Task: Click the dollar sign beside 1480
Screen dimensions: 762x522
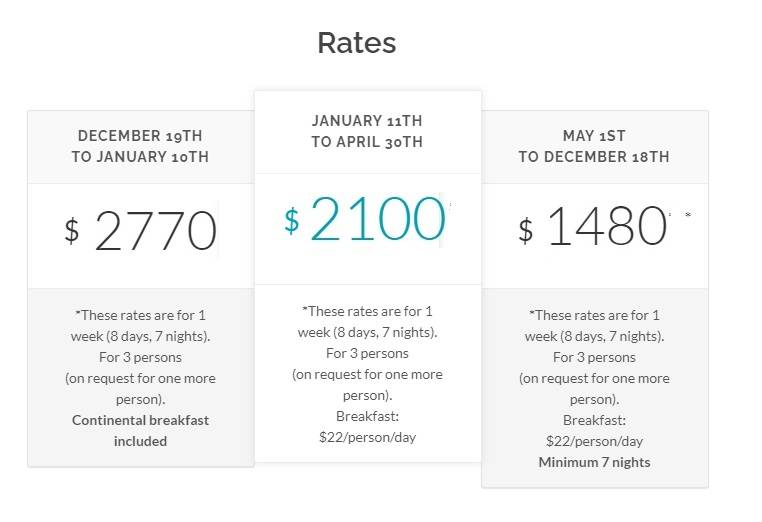Action: coord(526,230)
